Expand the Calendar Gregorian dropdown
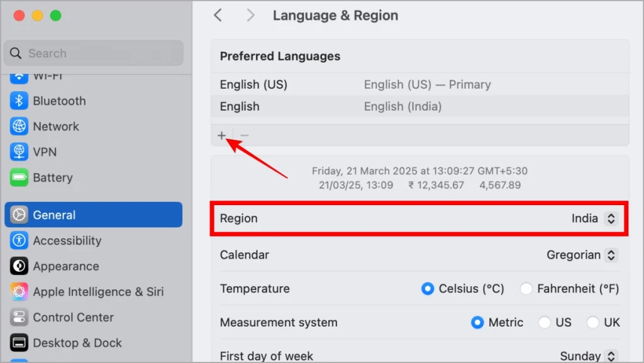Screen dimensions: 644x363 (x=582, y=255)
